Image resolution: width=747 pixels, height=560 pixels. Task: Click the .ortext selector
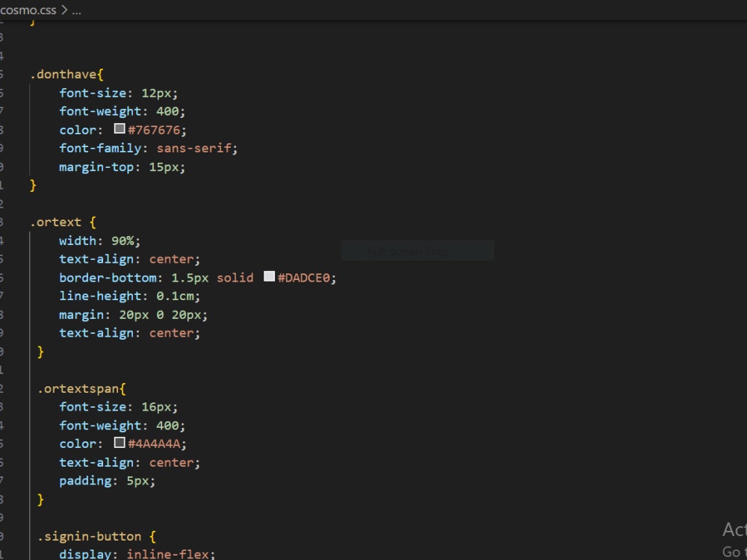click(x=56, y=222)
